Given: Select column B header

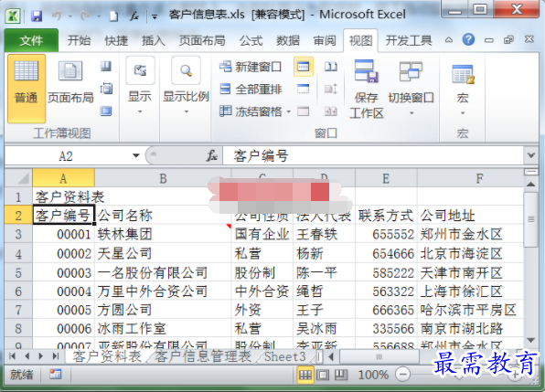Looking at the screenshot, I should pos(163,178).
